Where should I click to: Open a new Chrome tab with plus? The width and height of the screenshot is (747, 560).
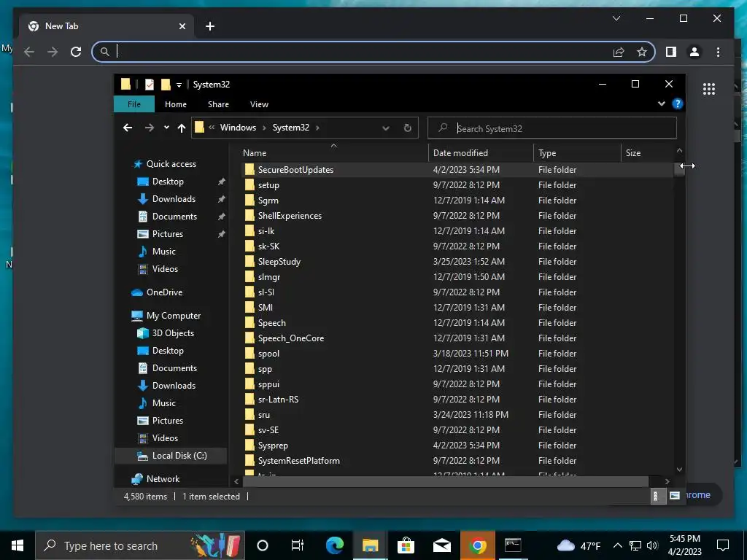[210, 26]
